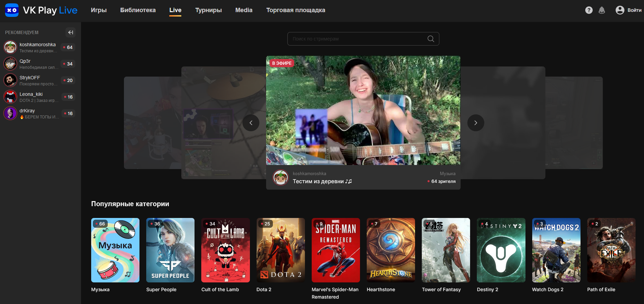Open Leona_kiki avatar in sidebar
The width and height of the screenshot is (644, 304).
tap(10, 97)
